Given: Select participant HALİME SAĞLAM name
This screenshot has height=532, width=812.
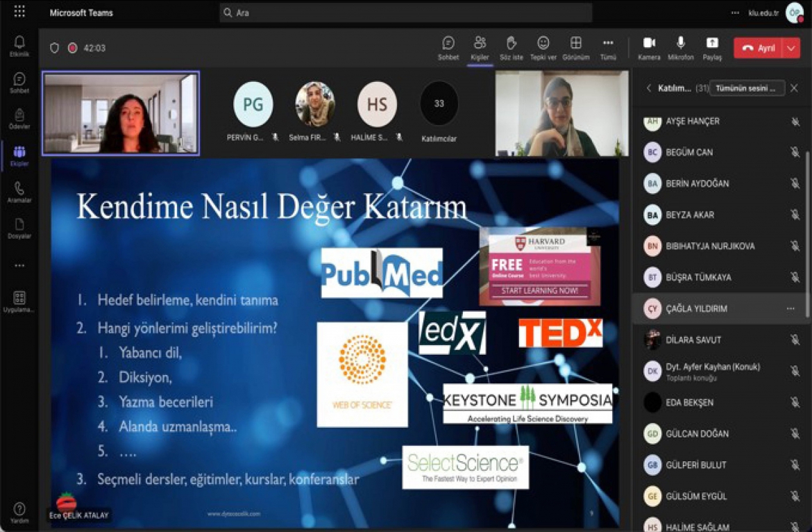Looking at the screenshot, I should (697, 527).
